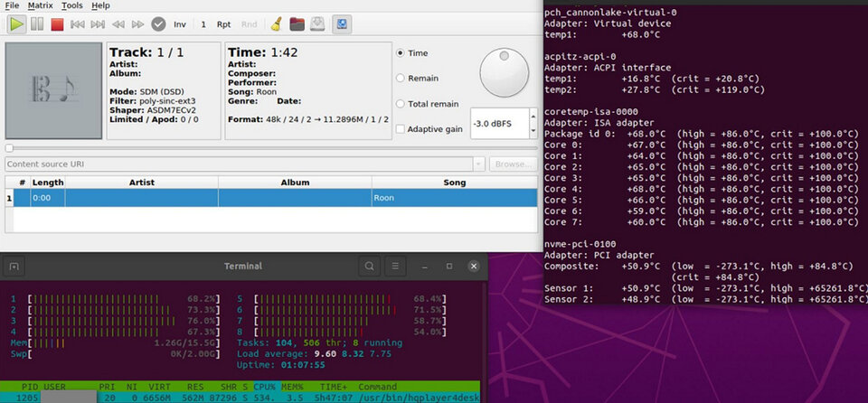Click the broom clear-playlist icon
The image size is (868, 403).
[x=277, y=24]
